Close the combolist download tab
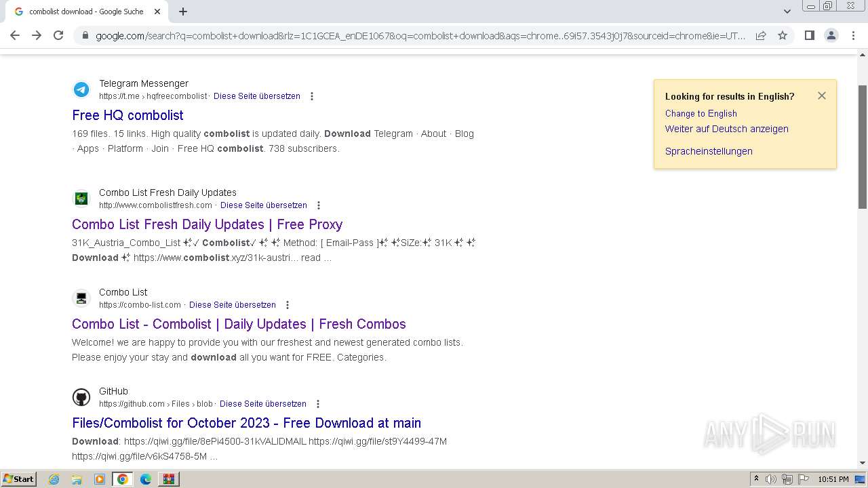The image size is (868, 488). (x=157, y=12)
